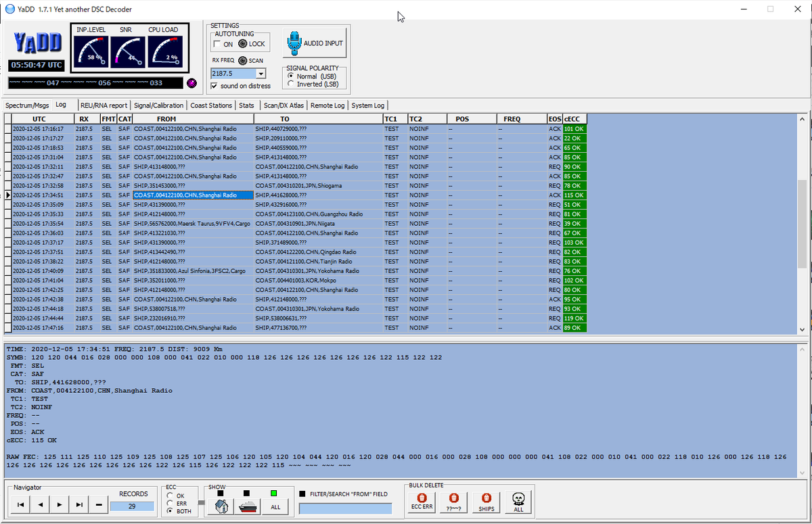Click the filter/search black square indicator
Viewport: 812px width, 524px height.
pyautogui.click(x=302, y=494)
